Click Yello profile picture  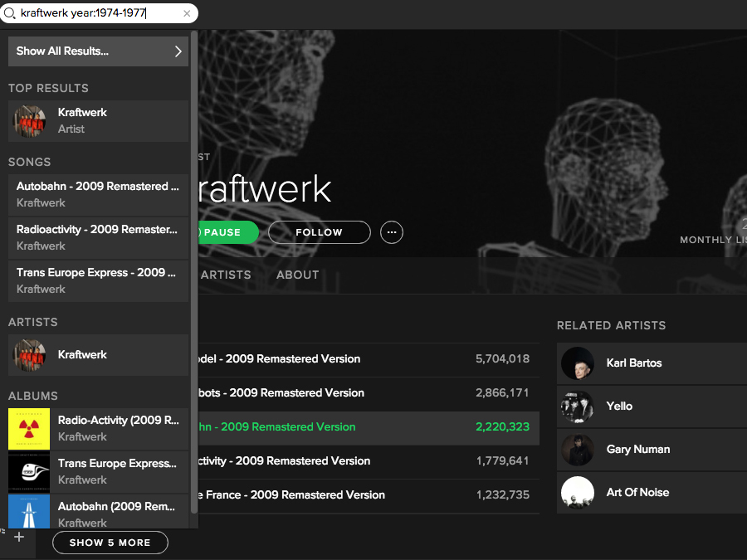[x=578, y=407]
